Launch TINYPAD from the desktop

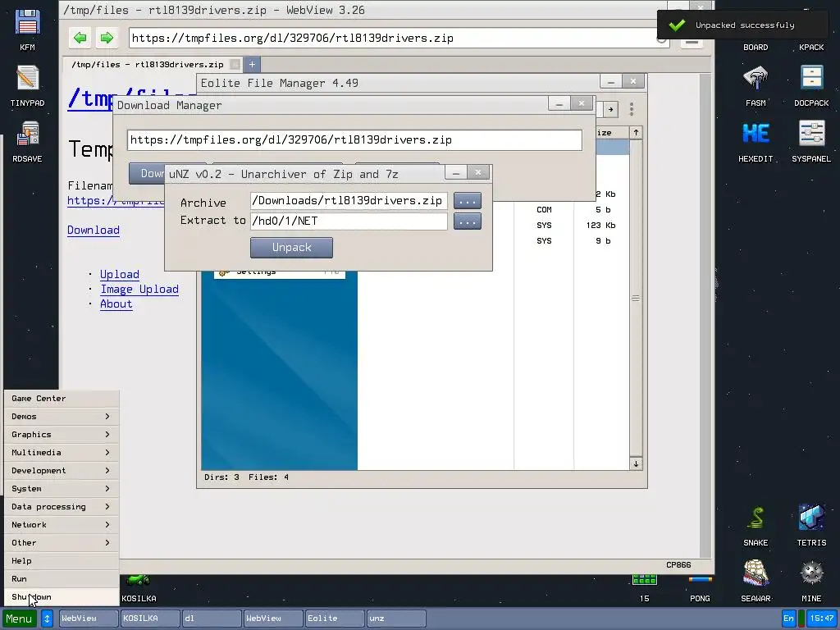(x=27, y=85)
